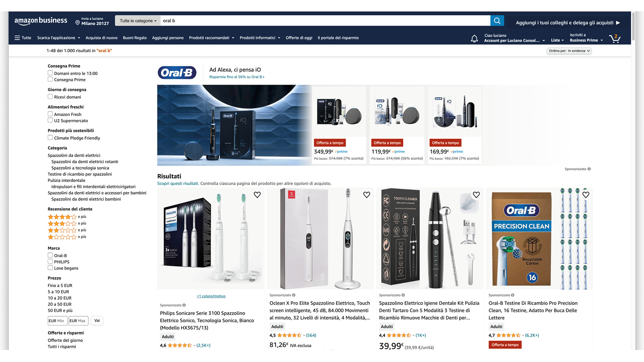Select Buoni Regalo menu item
The image size is (644, 362).
(135, 38)
